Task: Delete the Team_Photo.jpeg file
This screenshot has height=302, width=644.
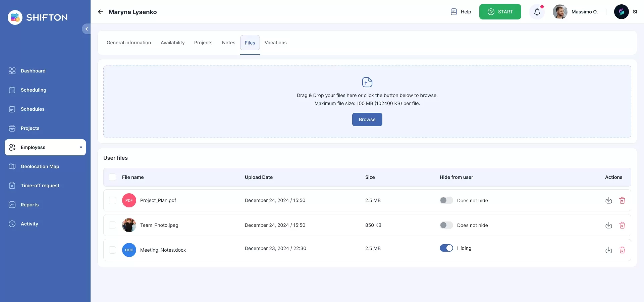Action: coord(622,225)
